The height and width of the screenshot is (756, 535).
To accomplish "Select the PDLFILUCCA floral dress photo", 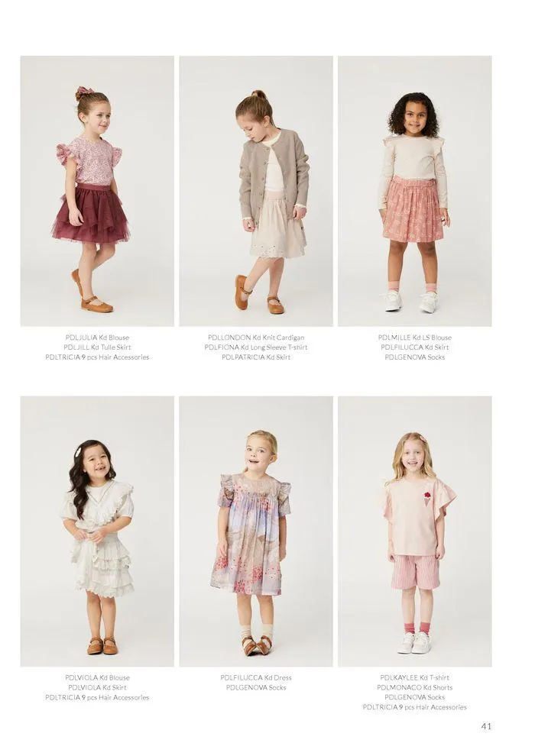I will click(x=256, y=531).
